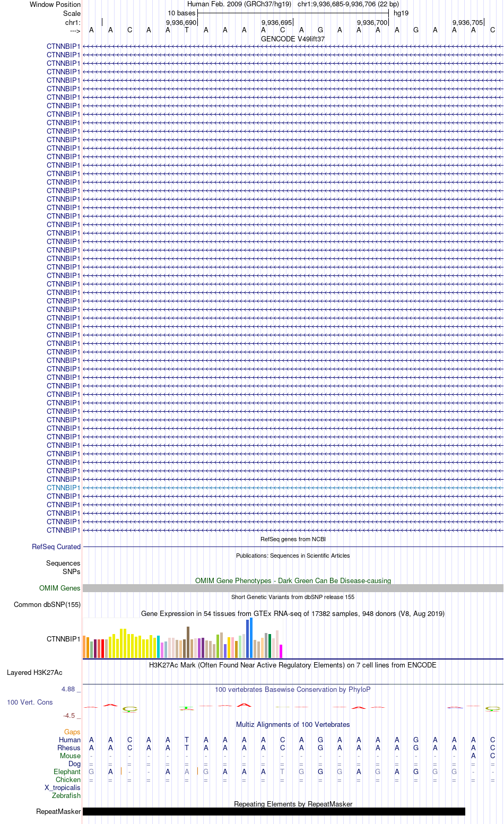504x824 pixels.
Task: Click the Window Position label
Action: point(55,4)
